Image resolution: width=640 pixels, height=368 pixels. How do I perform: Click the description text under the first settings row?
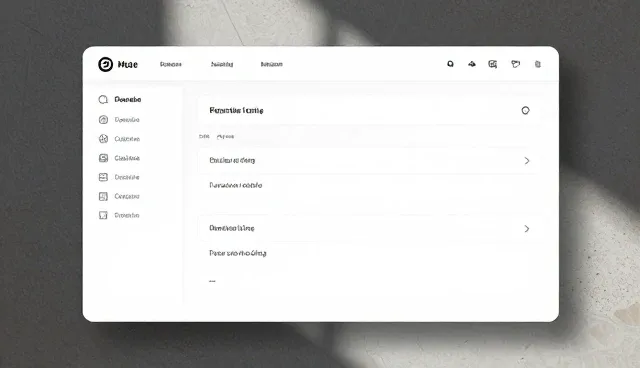tap(236, 185)
